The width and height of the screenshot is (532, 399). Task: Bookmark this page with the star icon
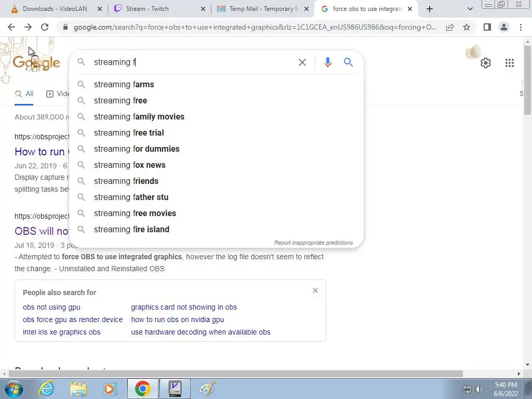467,27
